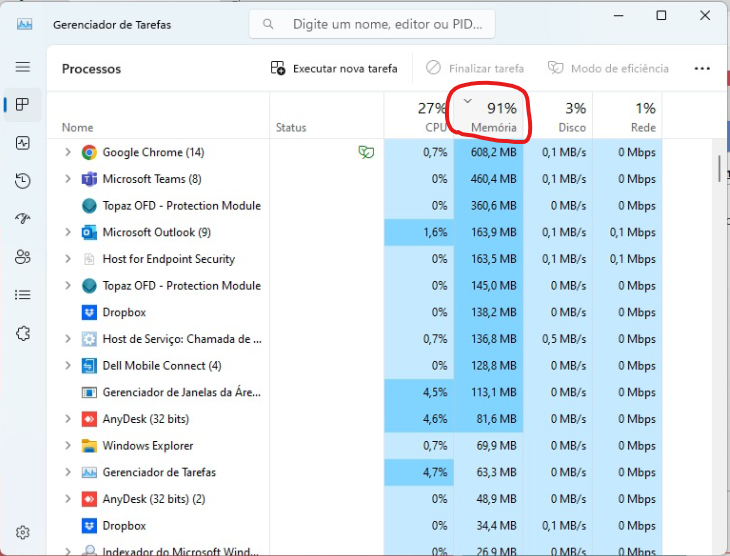Open the Details list sidebar icon

tap(22, 295)
